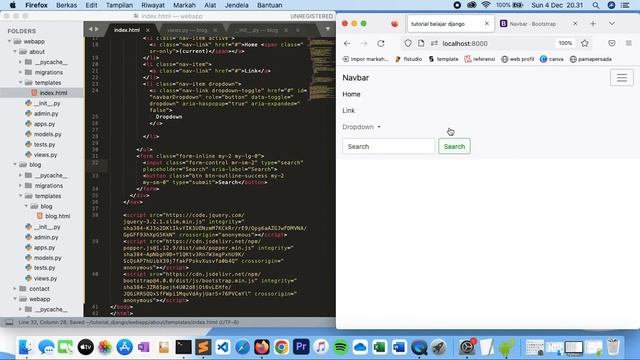Reload the localhost page

point(381,43)
